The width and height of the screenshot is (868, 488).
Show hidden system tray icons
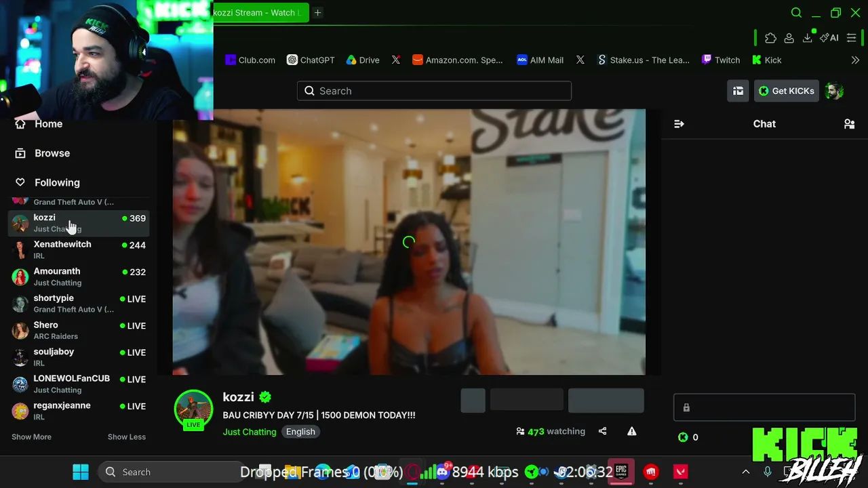pos(746,472)
